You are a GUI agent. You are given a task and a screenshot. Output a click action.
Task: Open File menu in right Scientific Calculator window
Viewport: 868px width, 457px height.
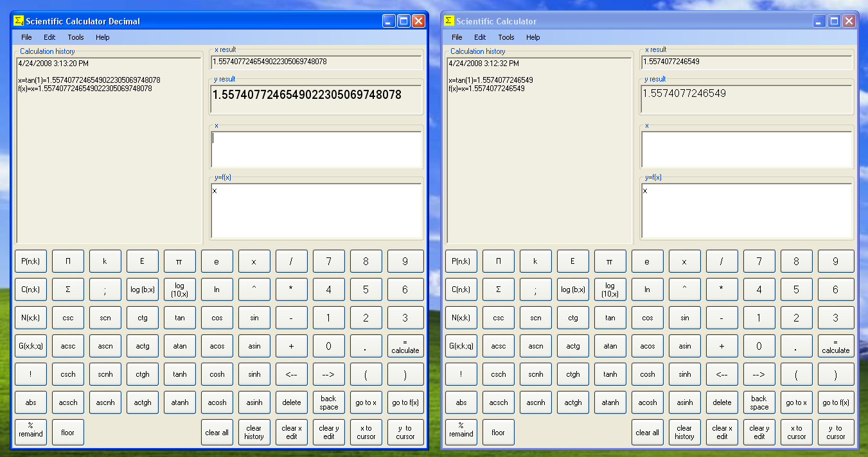point(457,37)
